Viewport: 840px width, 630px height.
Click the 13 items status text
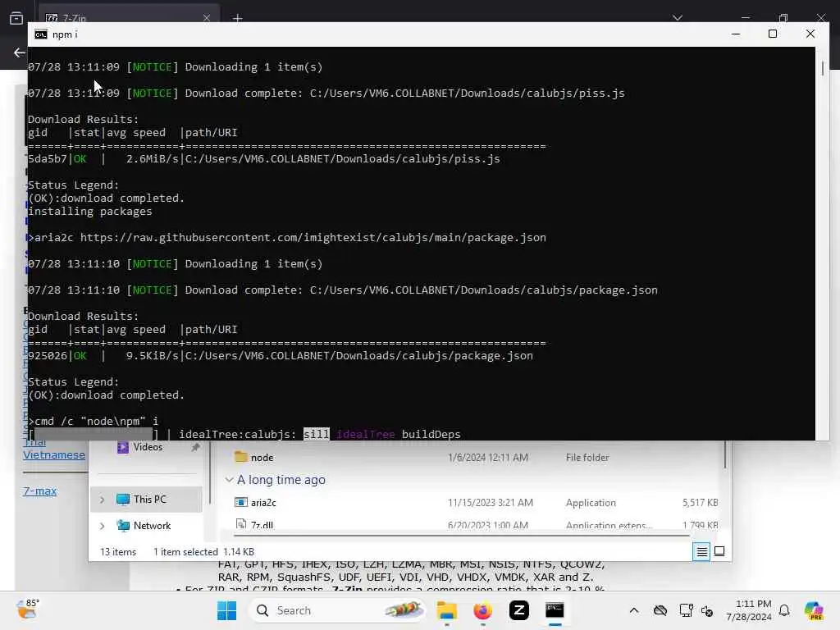[x=118, y=552]
